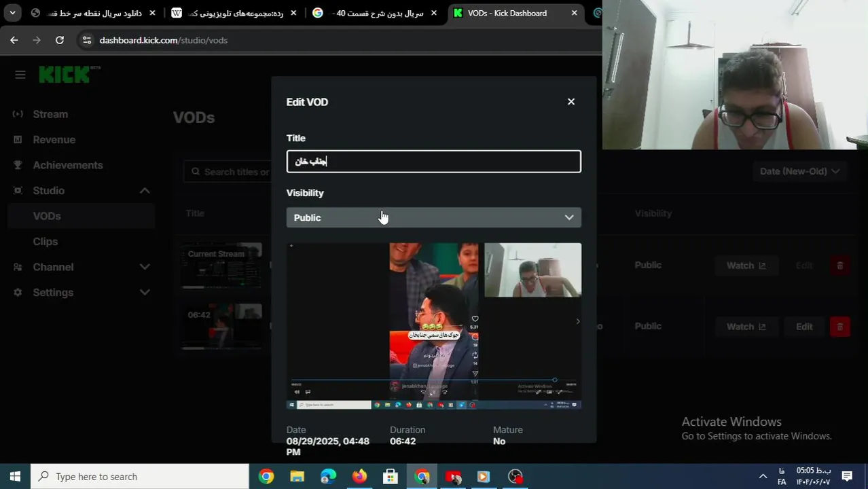The width and height of the screenshot is (868, 489).
Task: Switch to the Wikipedia tab
Action: pos(234,13)
